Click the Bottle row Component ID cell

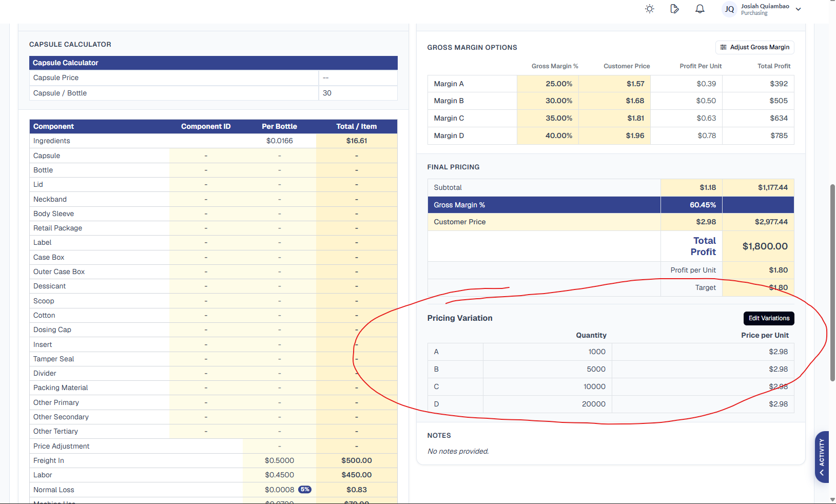tap(206, 170)
